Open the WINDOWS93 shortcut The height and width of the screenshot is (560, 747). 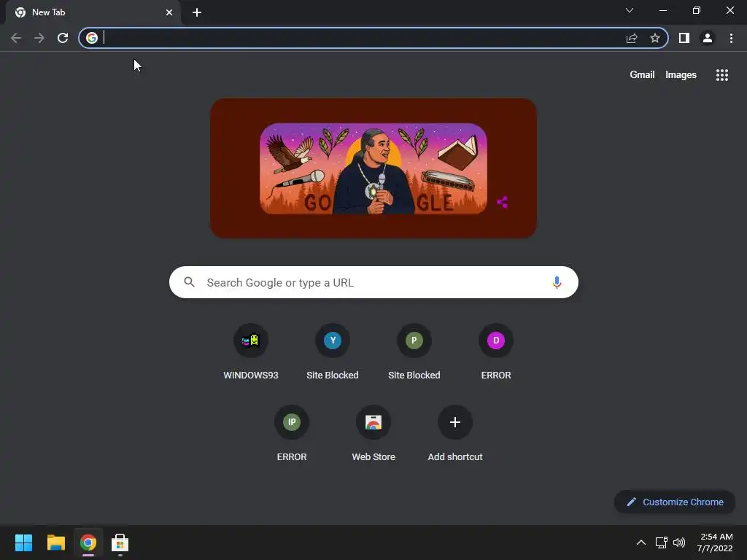click(x=251, y=351)
